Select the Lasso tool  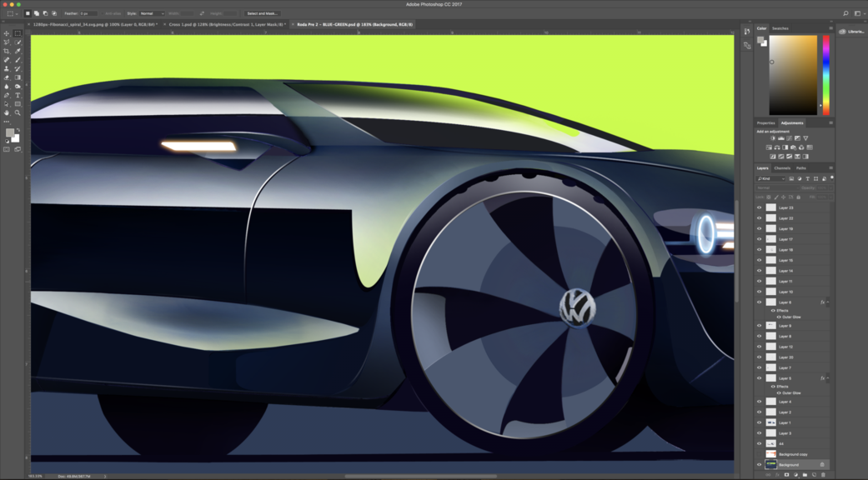(x=7, y=42)
